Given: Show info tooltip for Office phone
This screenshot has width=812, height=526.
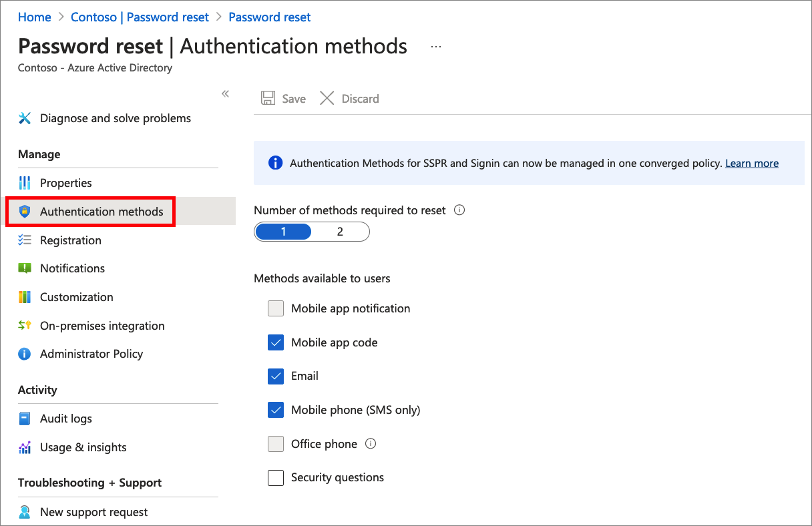Looking at the screenshot, I should pyautogui.click(x=371, y=443).
